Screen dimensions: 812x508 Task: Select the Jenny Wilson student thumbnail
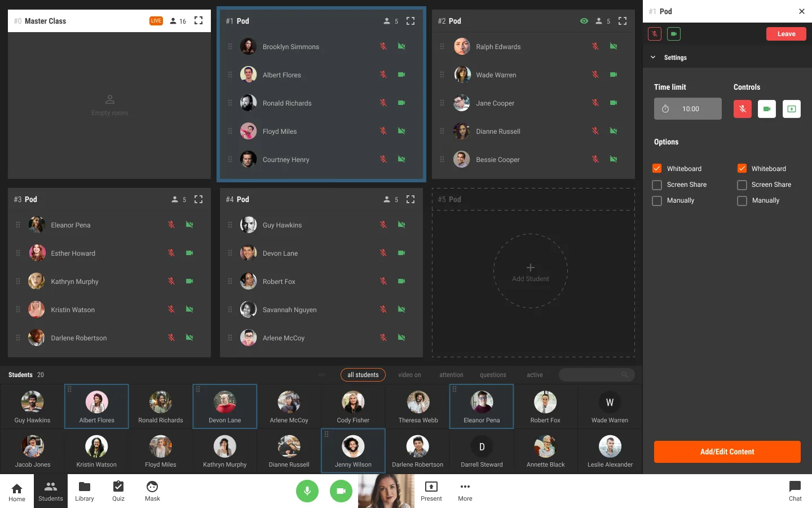tap(353, 450)
